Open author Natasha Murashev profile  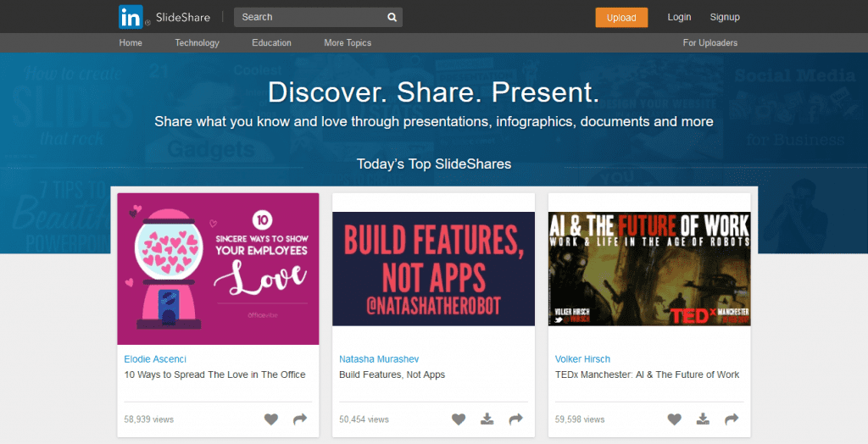[379, 359]
